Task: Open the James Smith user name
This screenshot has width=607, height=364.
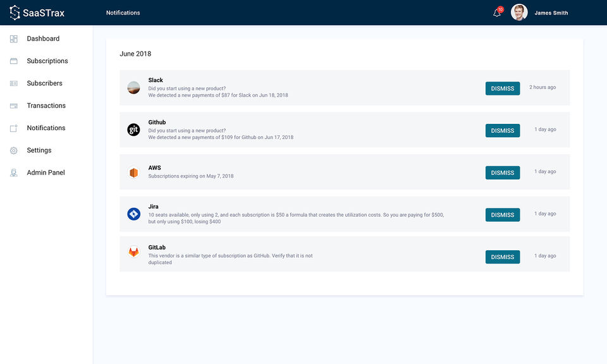Action: tap(551, 13)
